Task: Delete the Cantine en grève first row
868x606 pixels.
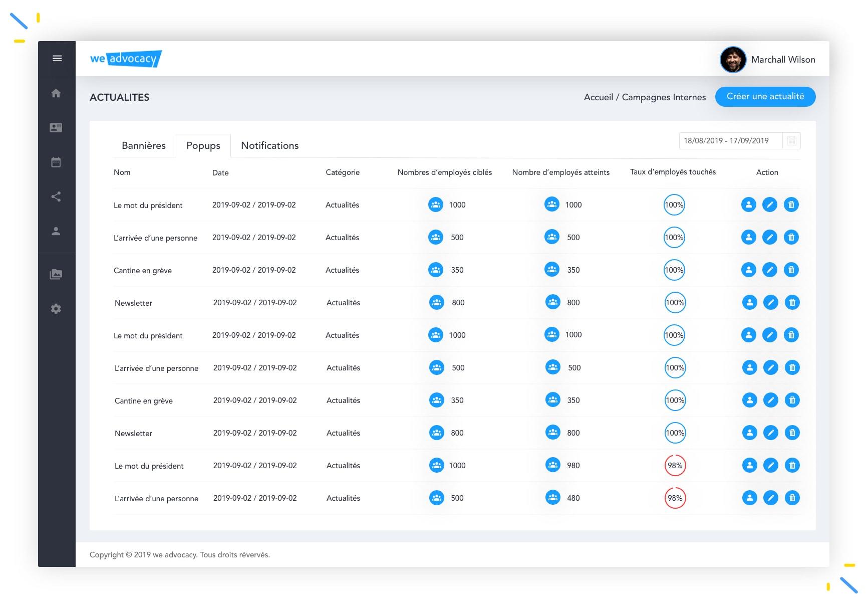Action: click(x=791, y=270)
